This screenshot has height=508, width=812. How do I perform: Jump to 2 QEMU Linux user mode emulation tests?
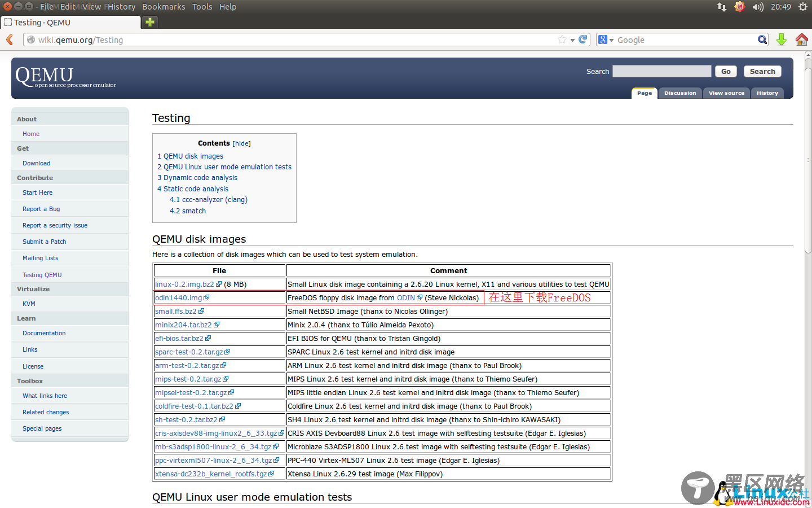tap(224, 167)
